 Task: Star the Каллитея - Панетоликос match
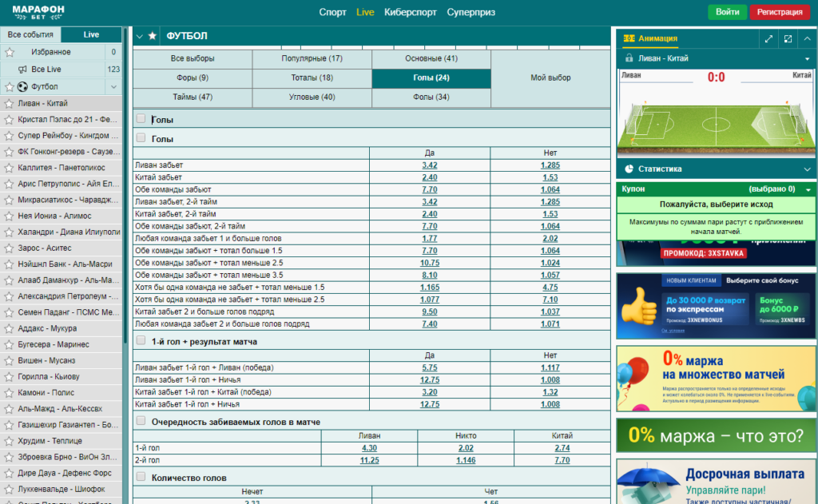(x=8, y=168)
